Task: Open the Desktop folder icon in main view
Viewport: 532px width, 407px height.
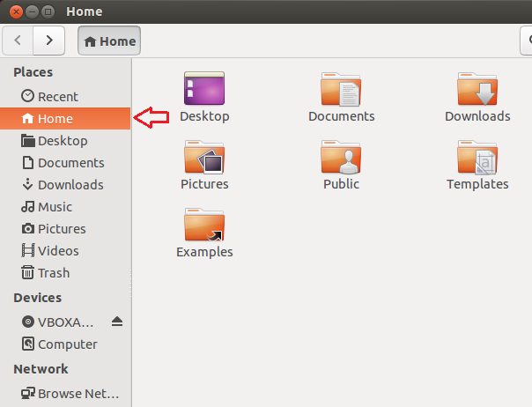Action: point(204,88)
